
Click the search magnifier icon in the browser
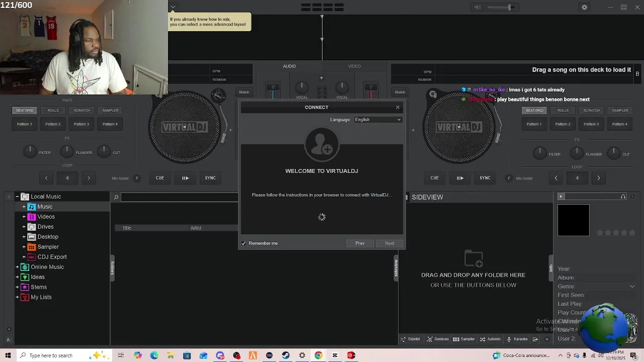coord(116,197)
